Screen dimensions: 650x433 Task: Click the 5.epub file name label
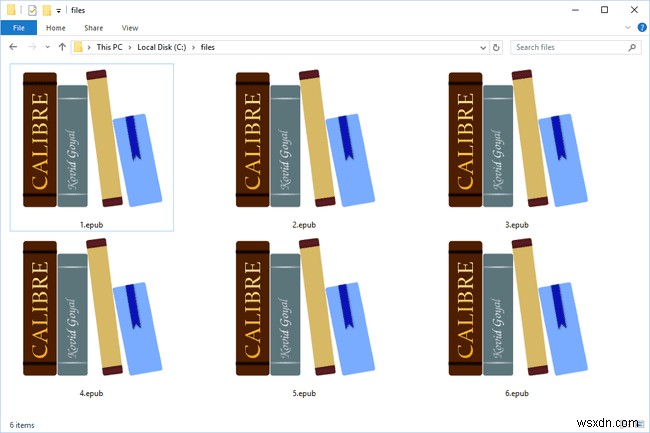tap(304, 393)
